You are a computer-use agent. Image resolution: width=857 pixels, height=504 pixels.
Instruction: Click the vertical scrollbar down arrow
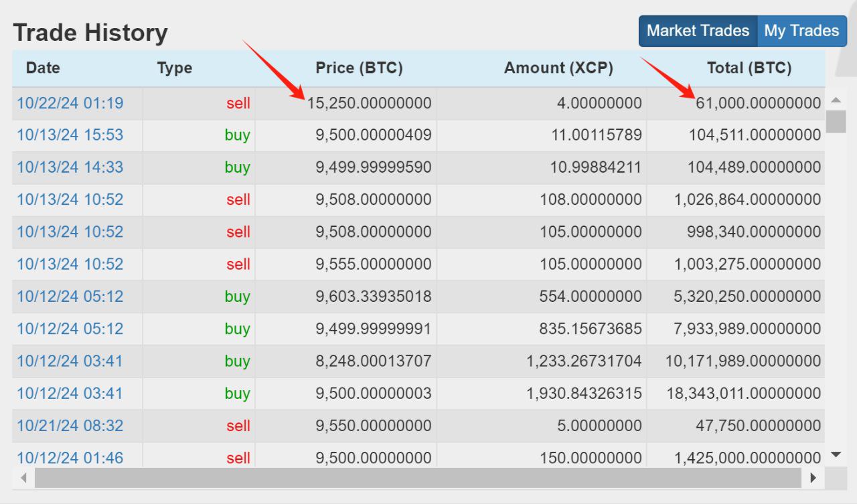836,455
